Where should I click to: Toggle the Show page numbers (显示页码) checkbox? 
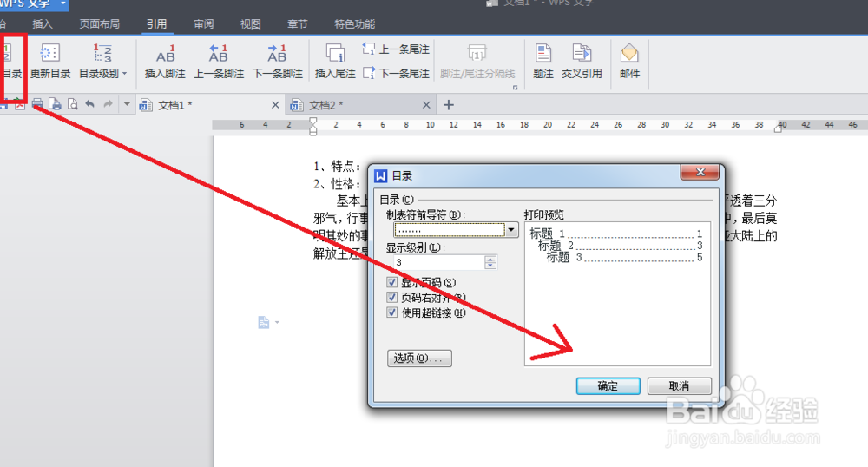click(x=392, y=282)
